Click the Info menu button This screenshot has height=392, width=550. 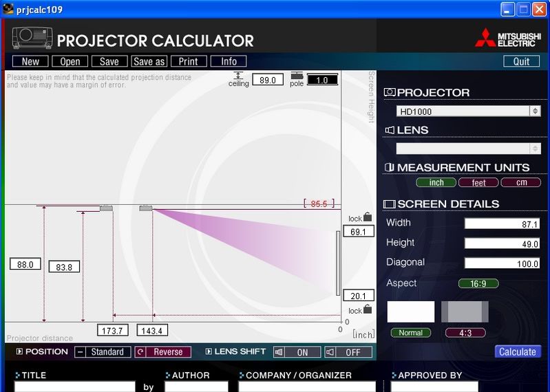tap(229, 61)
